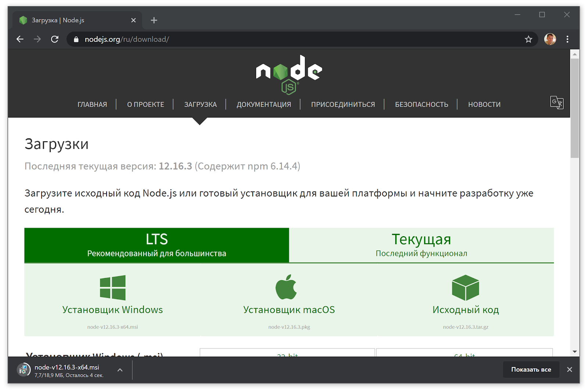Open the НОВОСТИ menu item
Screen dimensions: 588x390
coord(484,105)
